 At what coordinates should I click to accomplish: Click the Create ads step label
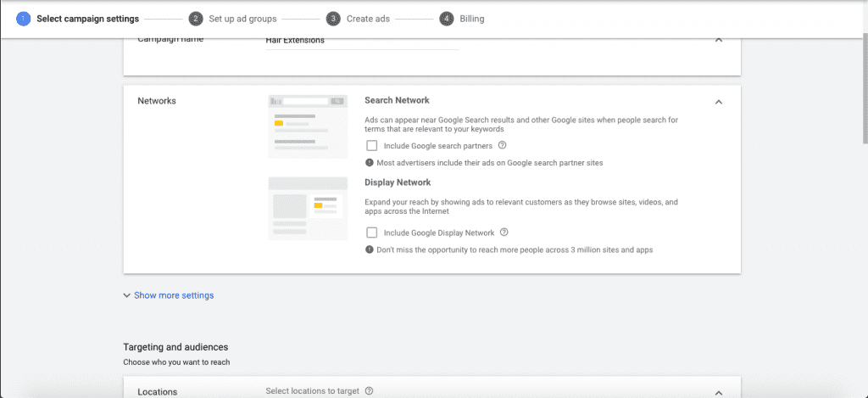coord(368,19)
